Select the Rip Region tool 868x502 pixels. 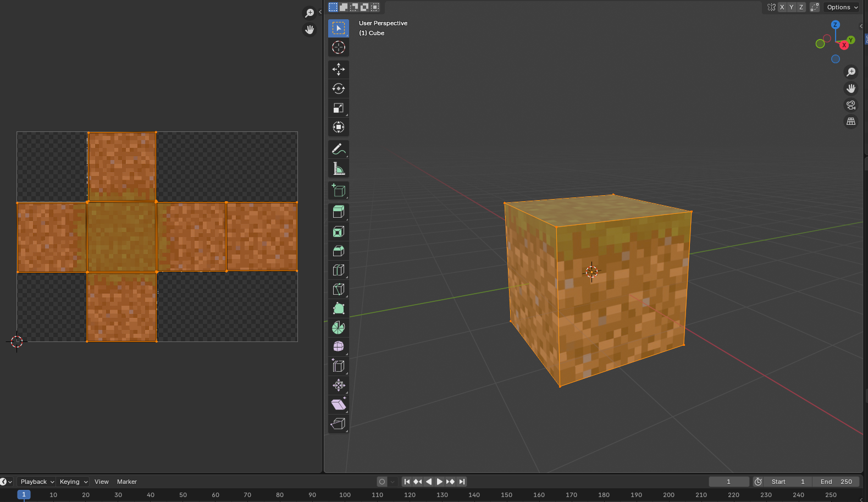tap(339, 423)
